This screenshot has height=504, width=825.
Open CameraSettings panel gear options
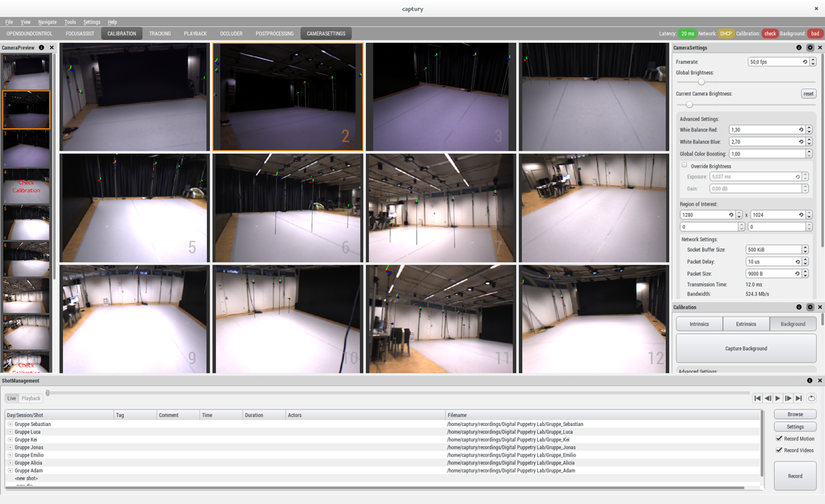click(810, 47)
